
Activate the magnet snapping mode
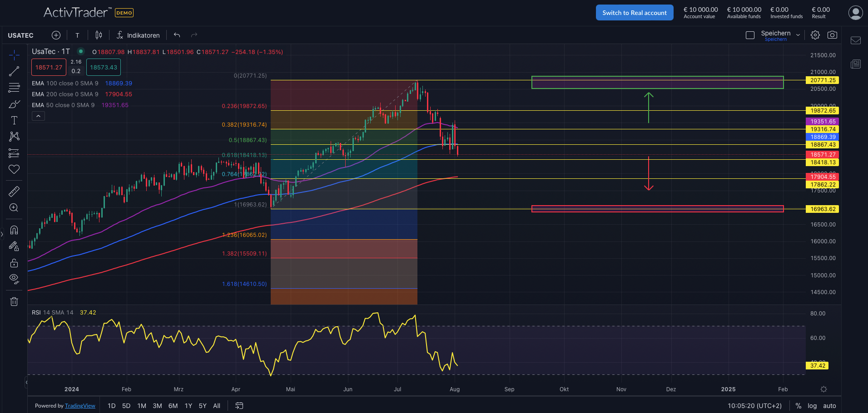[x=14, y=230]
